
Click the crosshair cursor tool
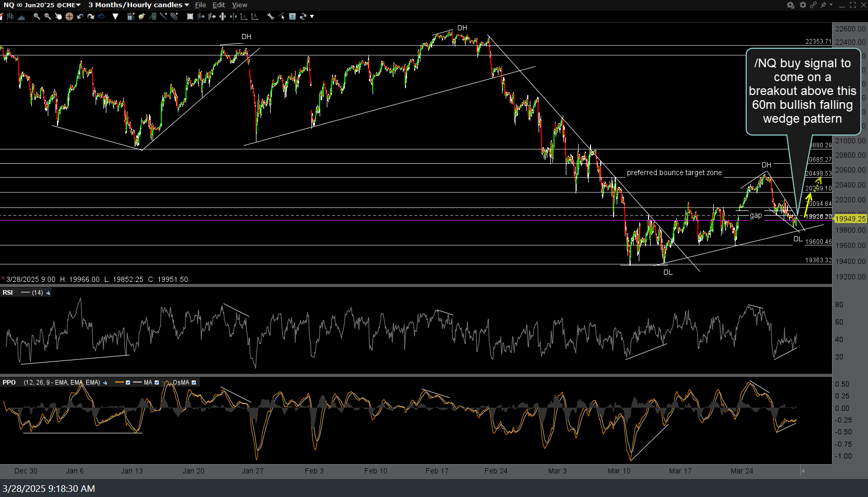click(69, 17)
